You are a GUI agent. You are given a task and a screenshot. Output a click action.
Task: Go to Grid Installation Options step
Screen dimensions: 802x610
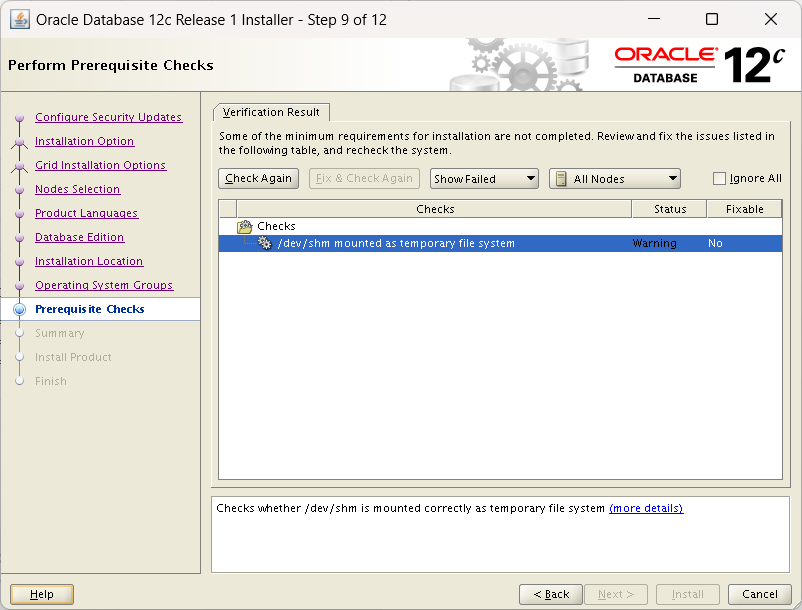tap(100, 165)
